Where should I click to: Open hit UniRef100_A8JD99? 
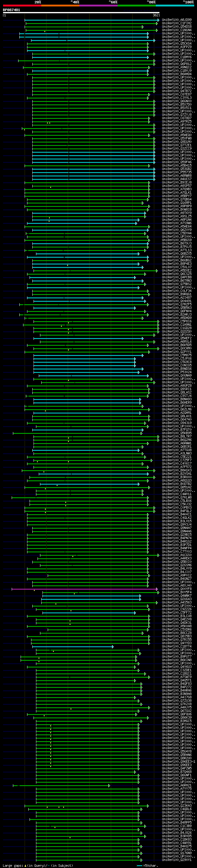click(177, 20)
